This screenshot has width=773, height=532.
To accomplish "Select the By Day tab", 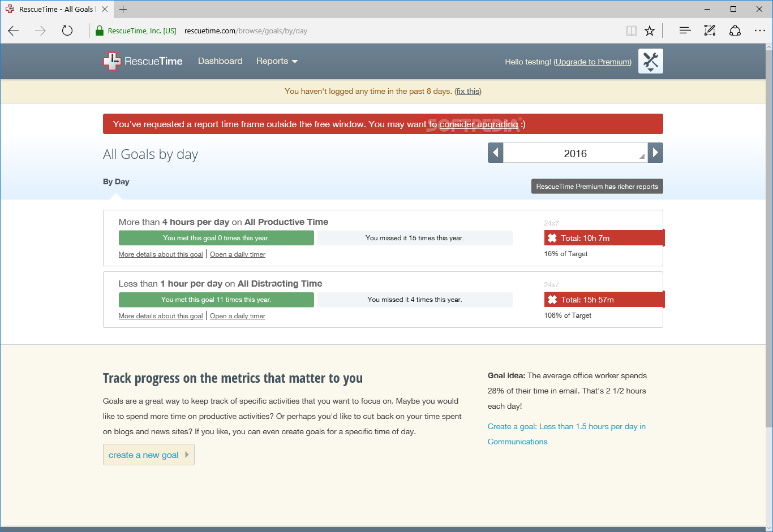I will pyautogui.click(x=116, y=181).
